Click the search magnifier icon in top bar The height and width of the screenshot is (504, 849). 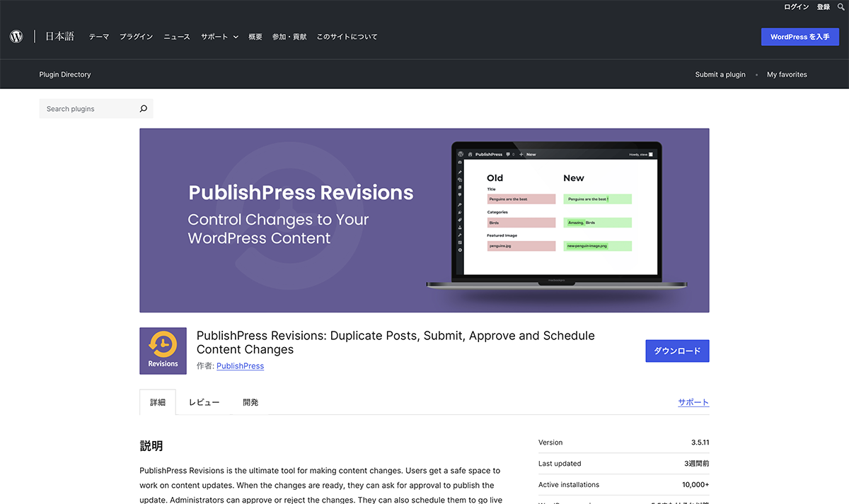[841, 7]
